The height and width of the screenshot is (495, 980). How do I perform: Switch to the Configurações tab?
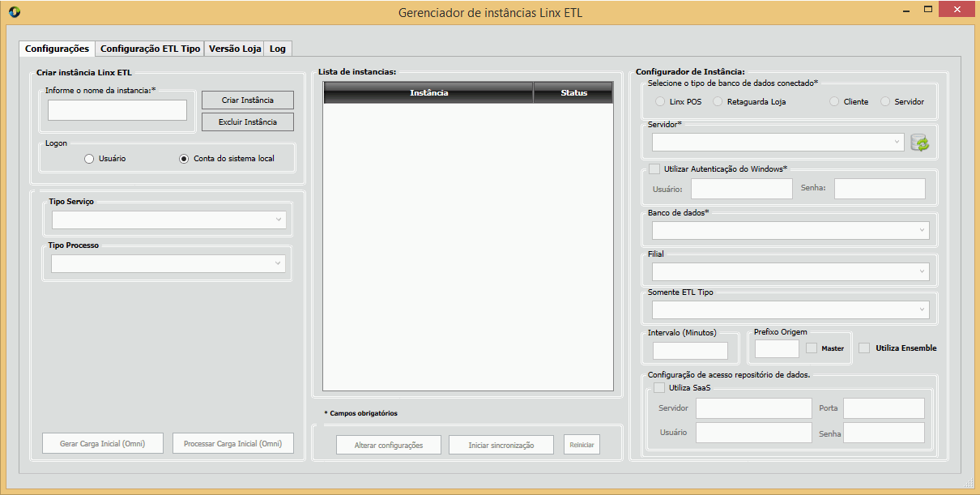pos(58,49)
